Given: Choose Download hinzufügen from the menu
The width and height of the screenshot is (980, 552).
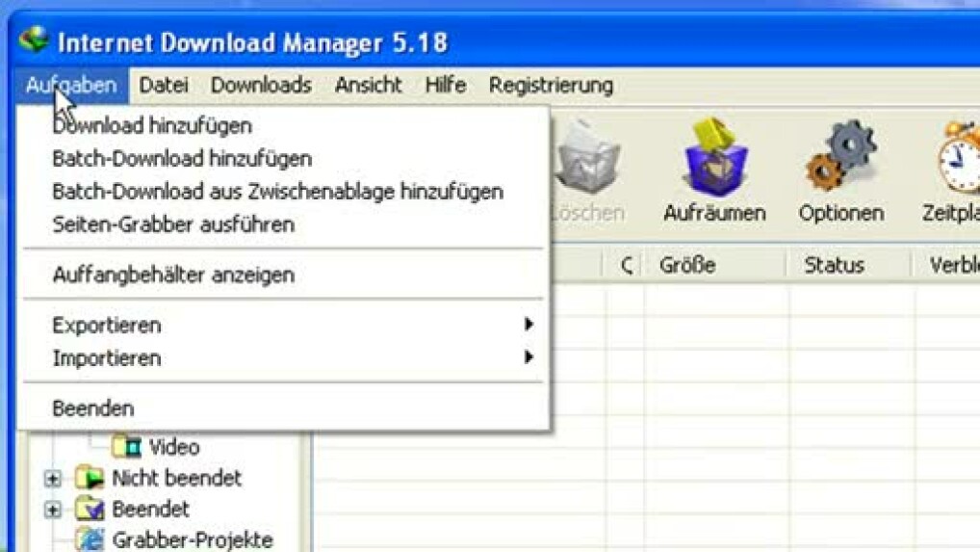Looking at the screenshot, I should 152,125.
